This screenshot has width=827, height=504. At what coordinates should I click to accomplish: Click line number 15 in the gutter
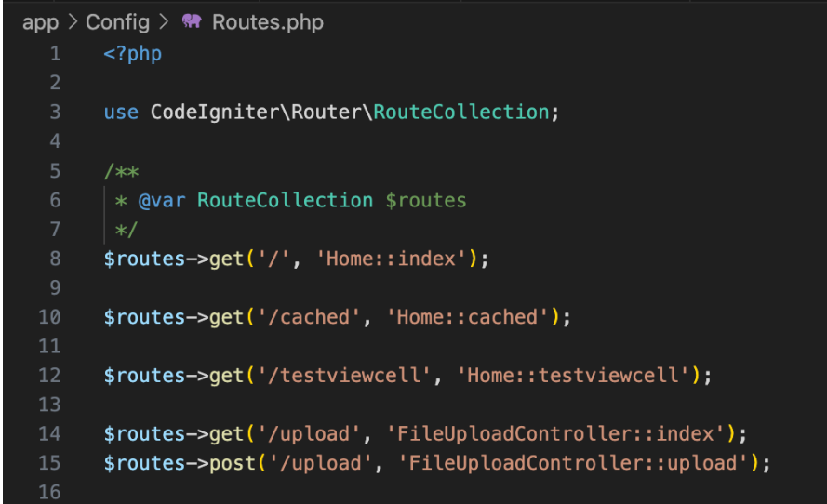[x=49, y=463]
